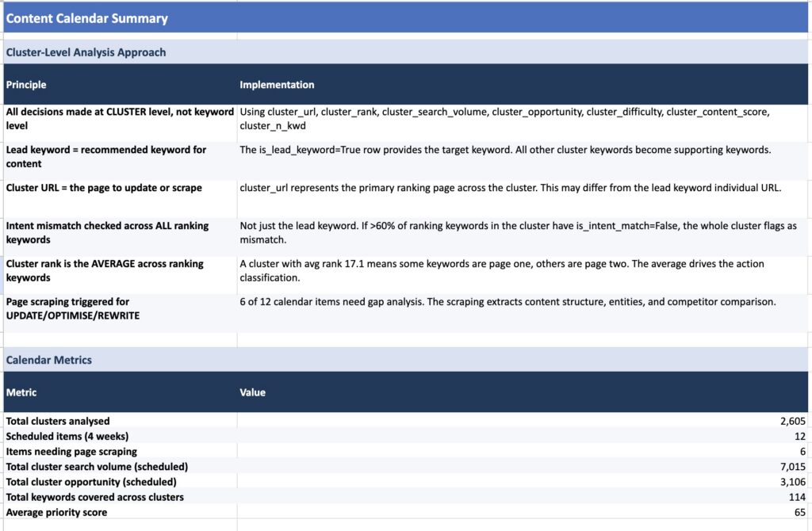
Task: Click the 'Calendar Metrics' section heading
Action: pyautogui.click(x=405, y=360)
